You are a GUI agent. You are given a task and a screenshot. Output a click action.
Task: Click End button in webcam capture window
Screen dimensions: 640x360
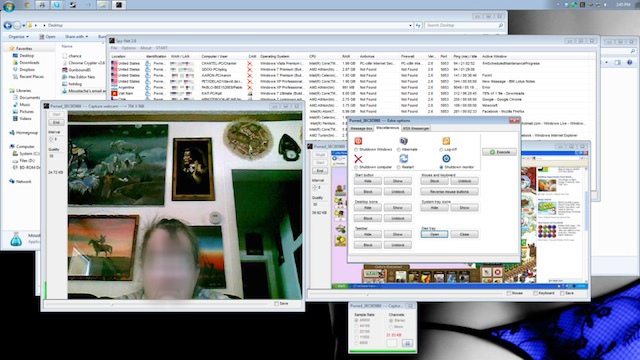pos(56,122)
